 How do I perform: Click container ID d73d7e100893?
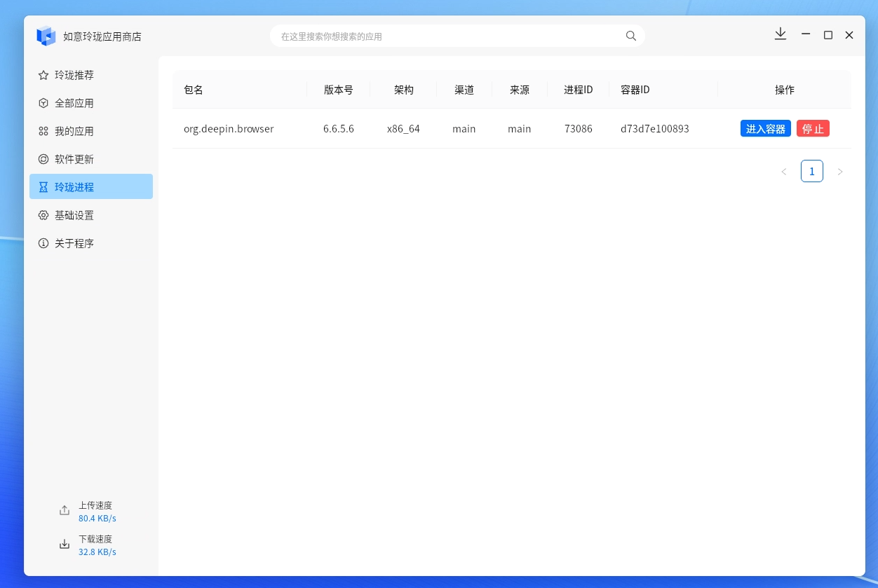655,129
